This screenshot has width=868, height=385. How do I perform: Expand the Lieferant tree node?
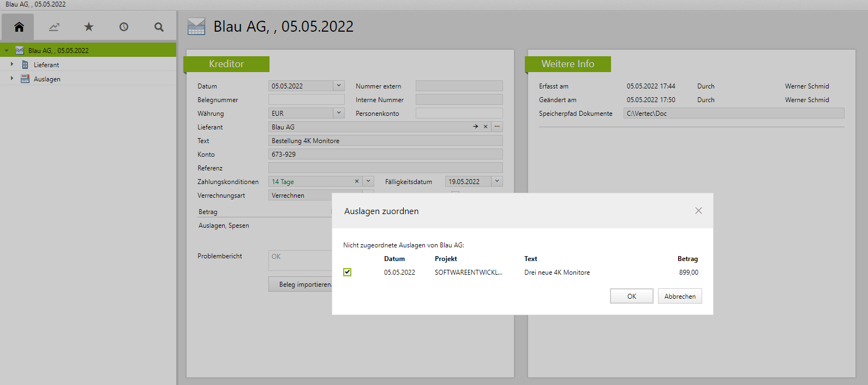(12, 64)
